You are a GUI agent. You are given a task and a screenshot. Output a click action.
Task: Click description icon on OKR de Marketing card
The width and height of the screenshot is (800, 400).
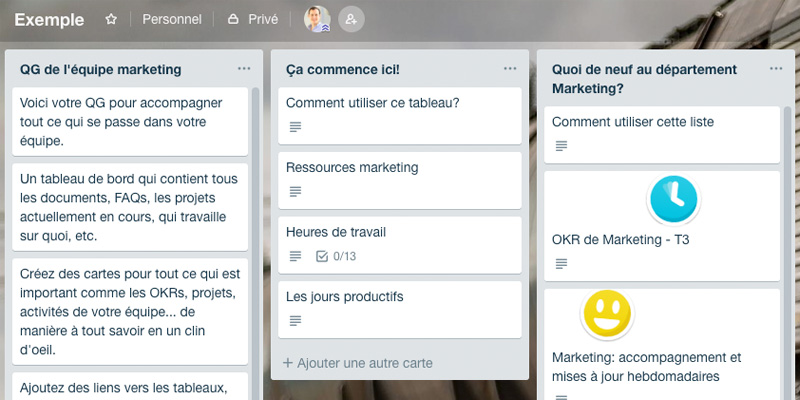[x=561, y=264]
